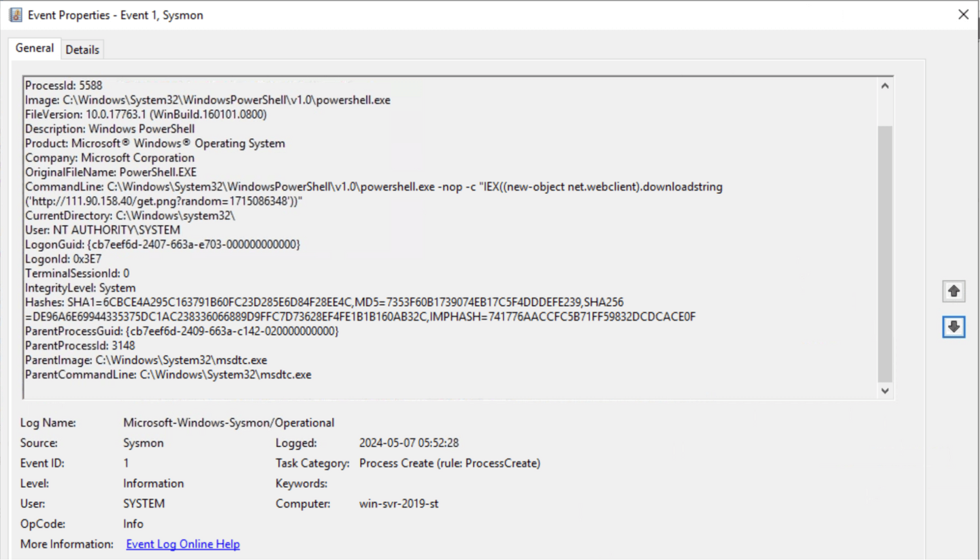This screenshot has height=560, width=980.
Task: Click the IMPHASH continuation line of hashes
Action: pos(360,316)
